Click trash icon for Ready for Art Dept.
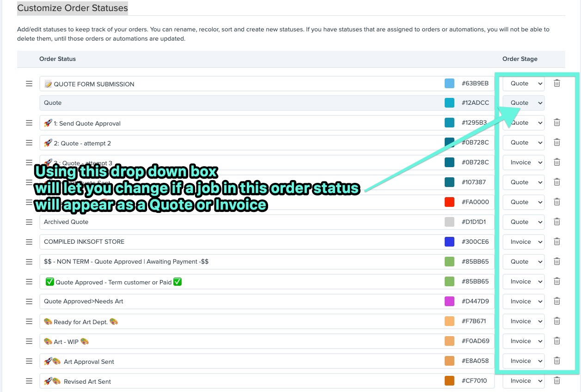Viewport: 581px width, 392px height. pyautogui.click(x=557, y=321)
